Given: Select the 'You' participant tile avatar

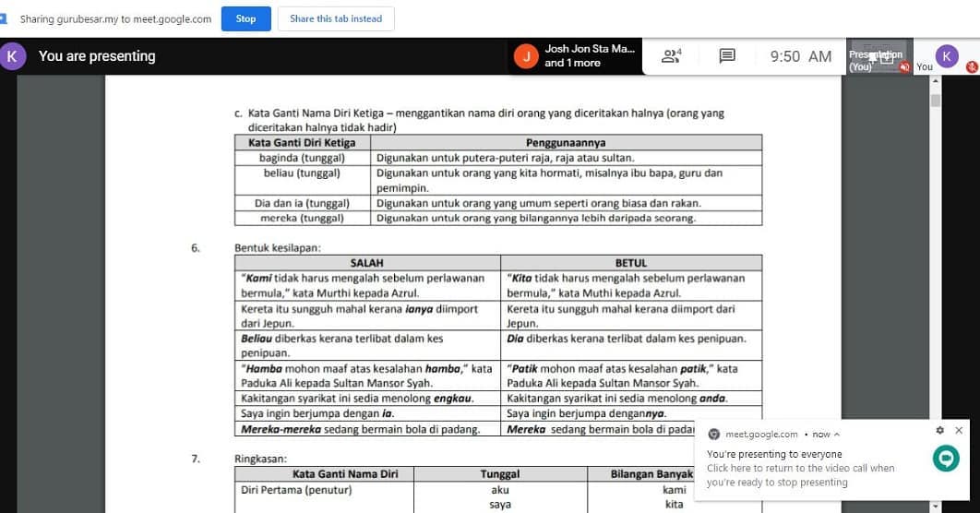Looking at the screenshot, I should click(946, 55).
